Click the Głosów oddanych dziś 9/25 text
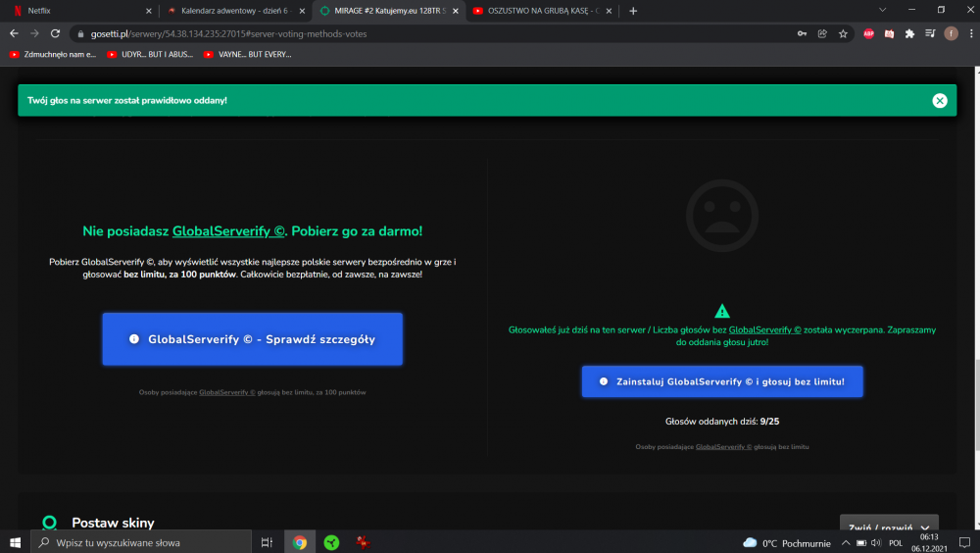This screenshot has height=553, width=980. click(x=722, y=421)
